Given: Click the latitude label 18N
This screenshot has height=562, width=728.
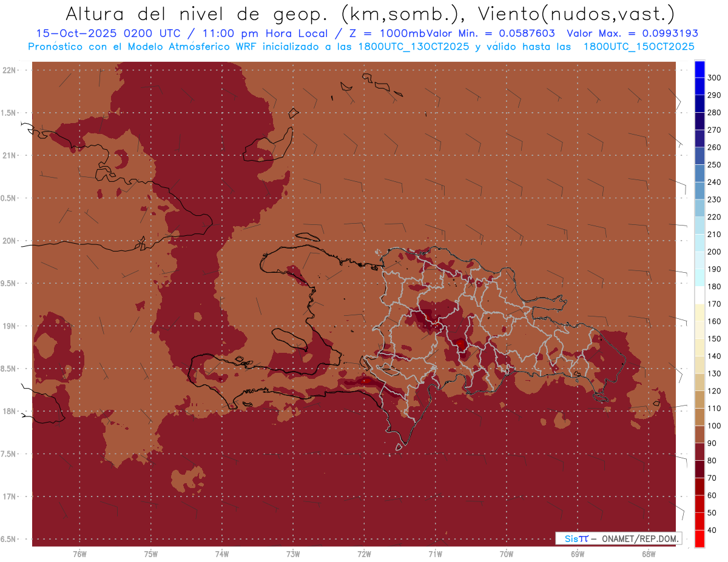Looking at the screenshot, I should point(9,411).
